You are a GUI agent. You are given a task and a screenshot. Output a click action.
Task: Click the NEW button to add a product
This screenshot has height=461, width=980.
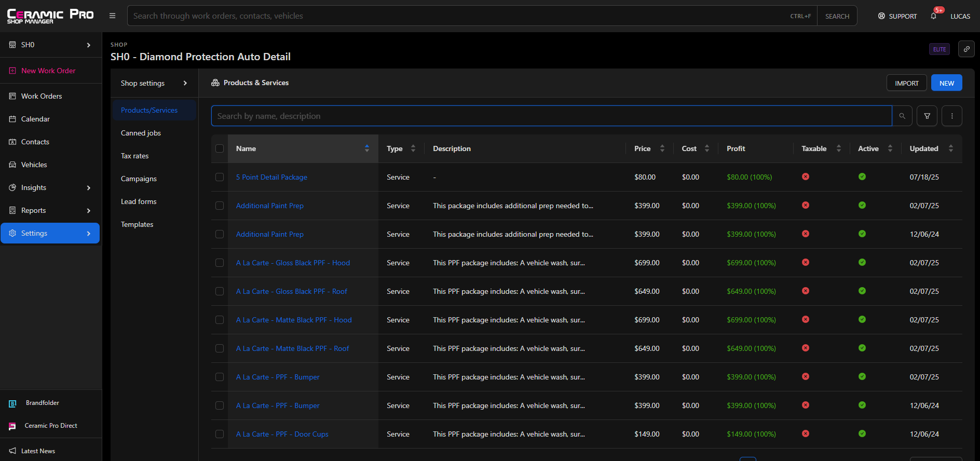tap(946, 83)
